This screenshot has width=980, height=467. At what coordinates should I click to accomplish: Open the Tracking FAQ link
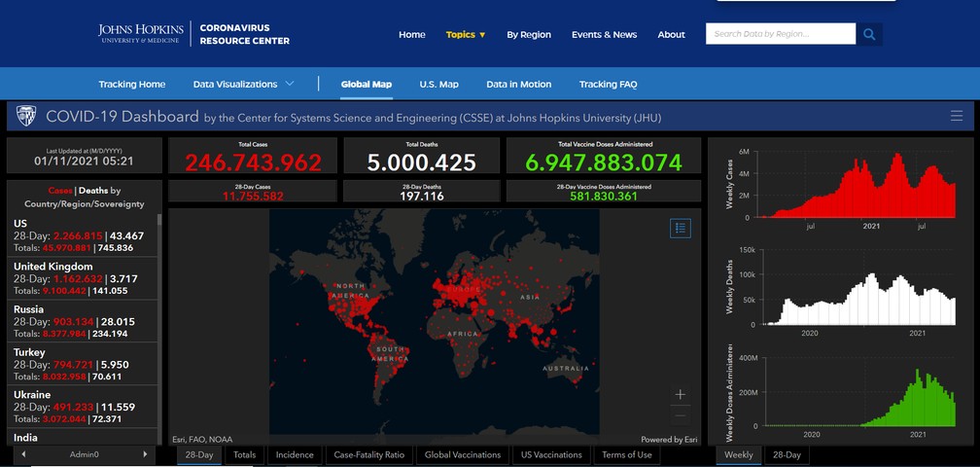[608, 84]
